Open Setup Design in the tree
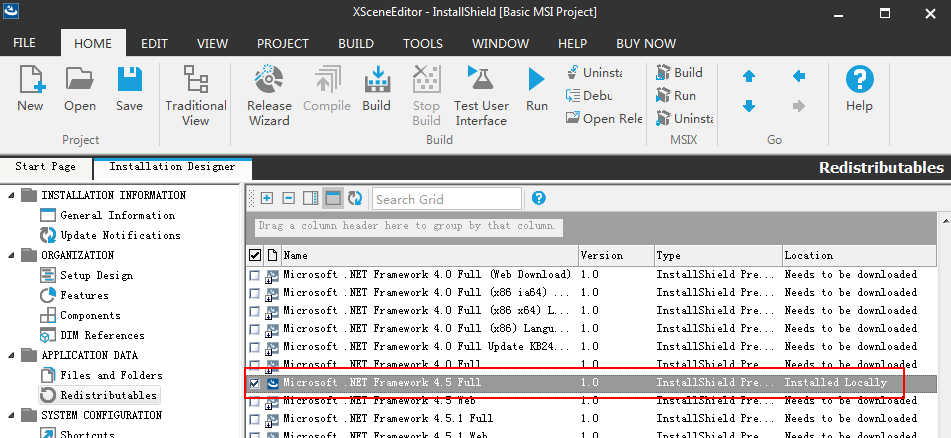The image size is (951, 438). pyautogui.click(x=96, y=275)
